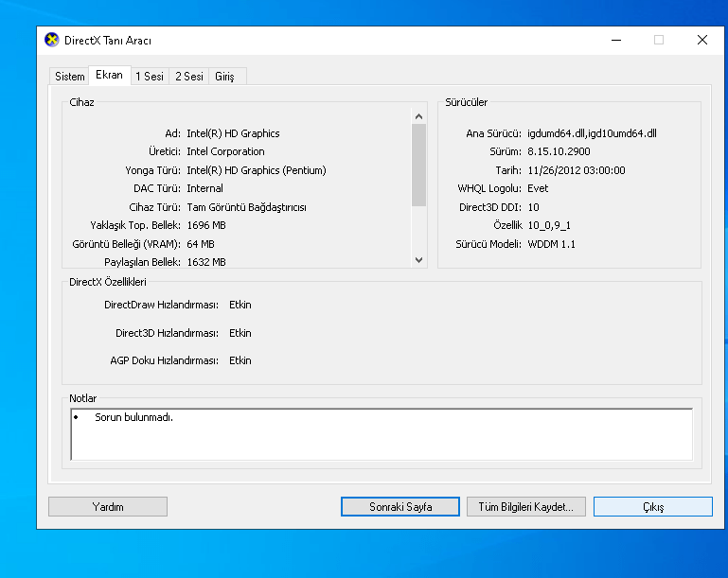Image resolution: width=728 pixels, height=578 pixels.
Task: Click the '1696 MB' total memory value
Action: pyautogui.click(x=206, y=225)
